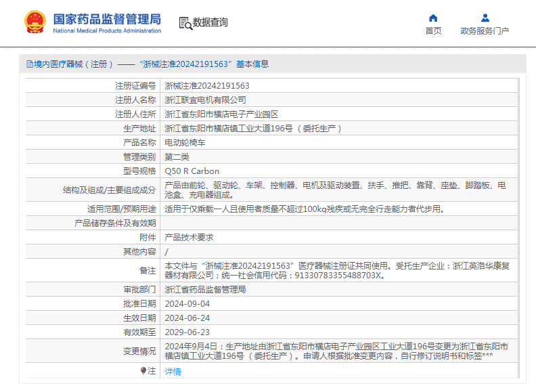
Task: Click the 有效期至 row label
Action: (139, 332)
